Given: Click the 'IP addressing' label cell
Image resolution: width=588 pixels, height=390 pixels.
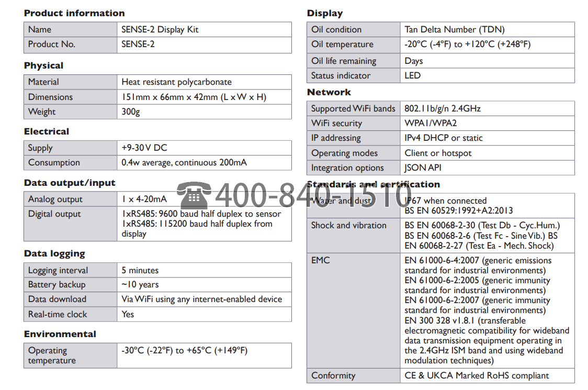Looking at the screenshot, I should point(354,138).
